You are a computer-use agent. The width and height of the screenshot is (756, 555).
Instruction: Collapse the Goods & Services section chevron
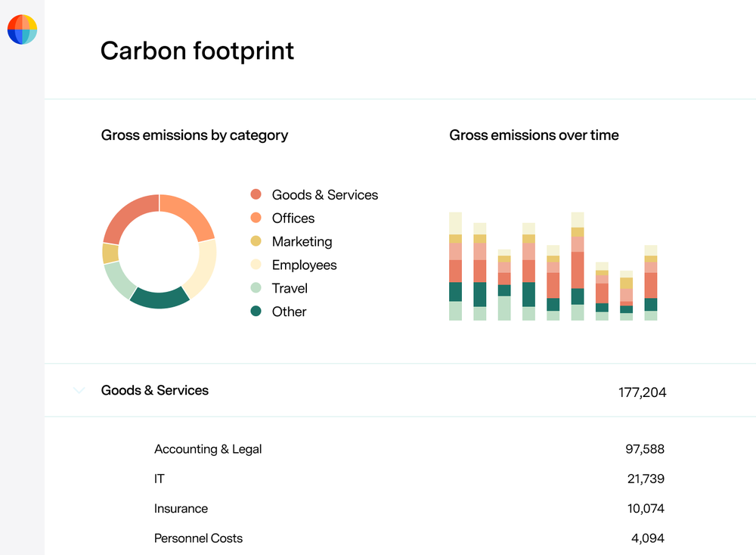point(79,390)
